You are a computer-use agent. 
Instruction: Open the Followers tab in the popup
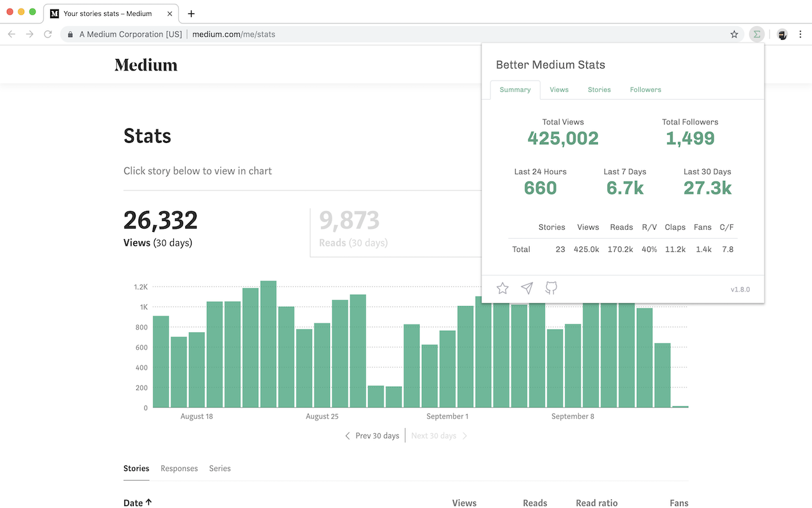pos(646,90)
